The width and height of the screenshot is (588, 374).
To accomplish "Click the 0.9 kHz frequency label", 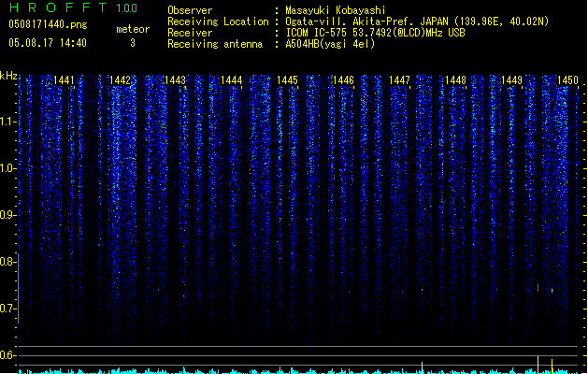I will click(8, 215).
